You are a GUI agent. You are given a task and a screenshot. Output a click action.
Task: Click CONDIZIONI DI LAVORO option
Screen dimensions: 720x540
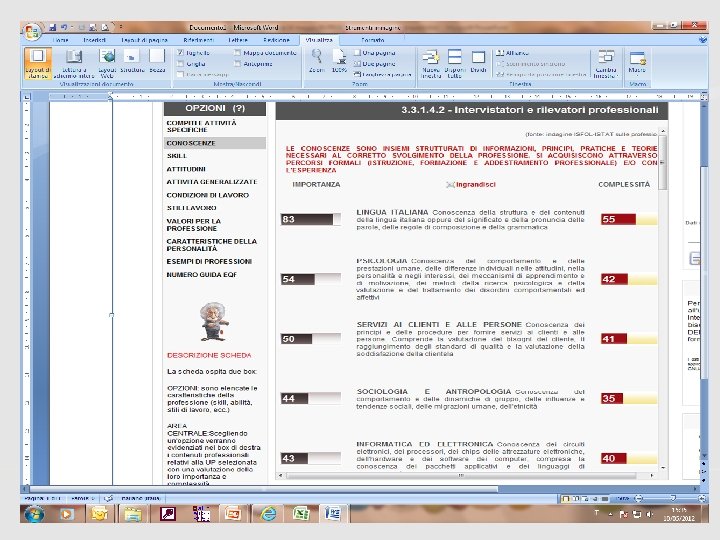208,195
